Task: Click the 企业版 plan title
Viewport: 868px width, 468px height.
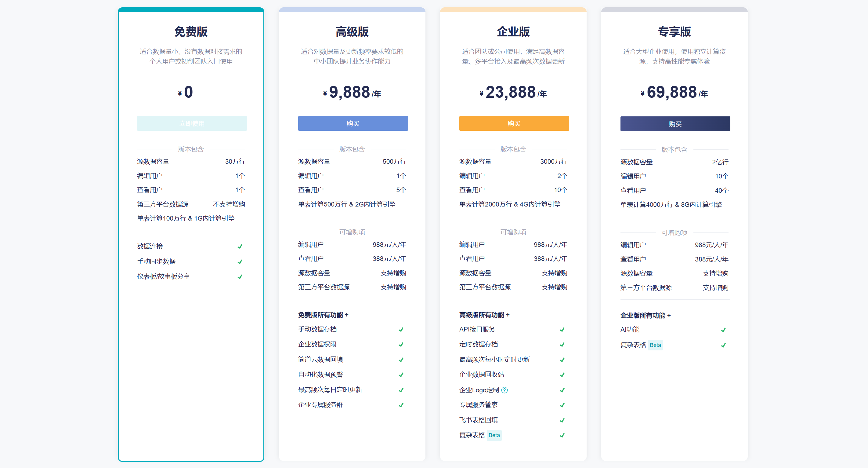Action: 513,32
